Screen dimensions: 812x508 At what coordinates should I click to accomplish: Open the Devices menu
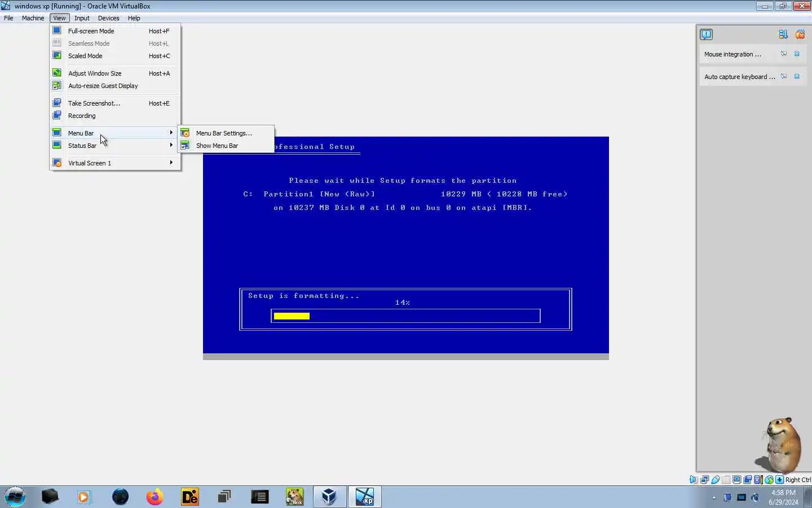pos(108,18)
